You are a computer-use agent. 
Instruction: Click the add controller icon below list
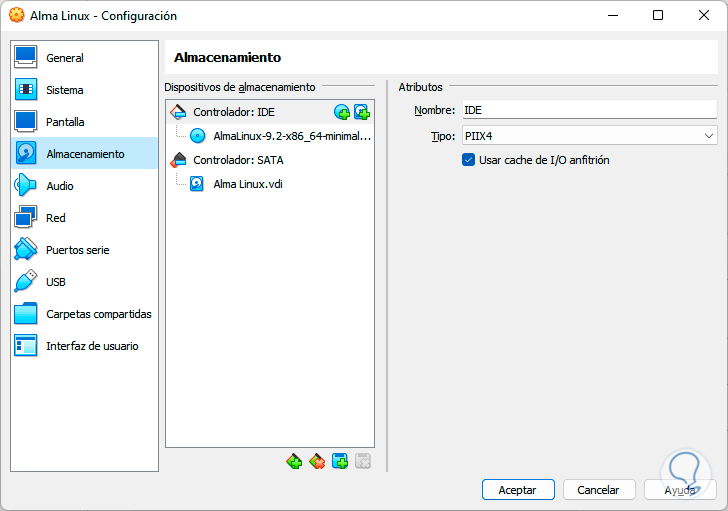294,461
